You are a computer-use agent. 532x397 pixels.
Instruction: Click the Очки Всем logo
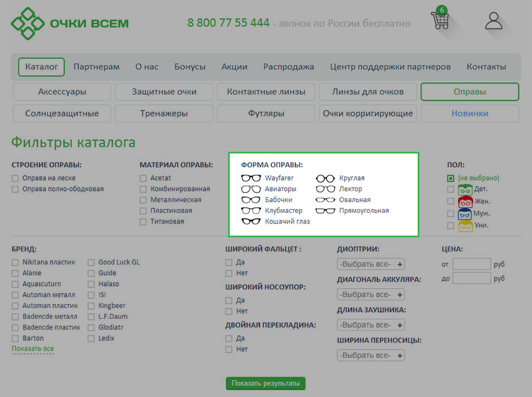70,24
